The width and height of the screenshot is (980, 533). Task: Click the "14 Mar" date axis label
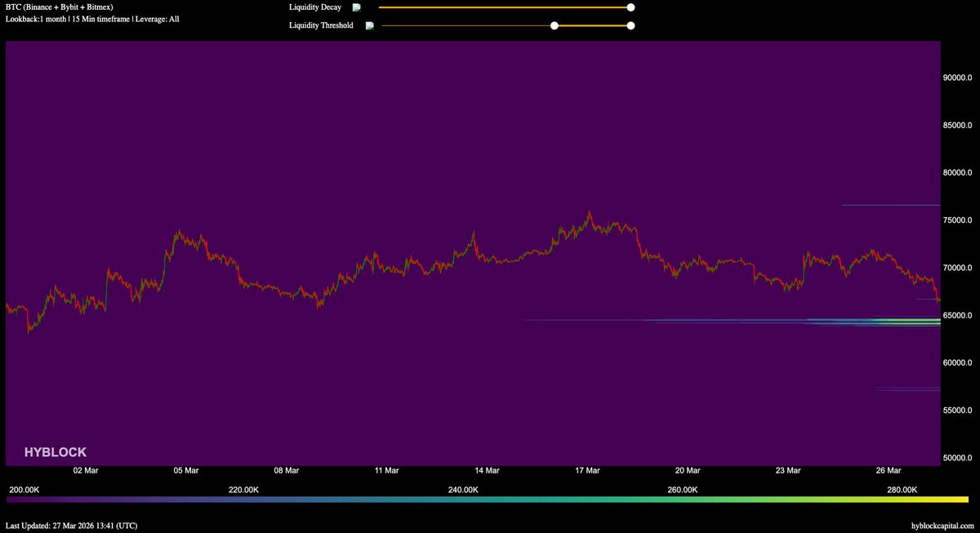[487, 471]
